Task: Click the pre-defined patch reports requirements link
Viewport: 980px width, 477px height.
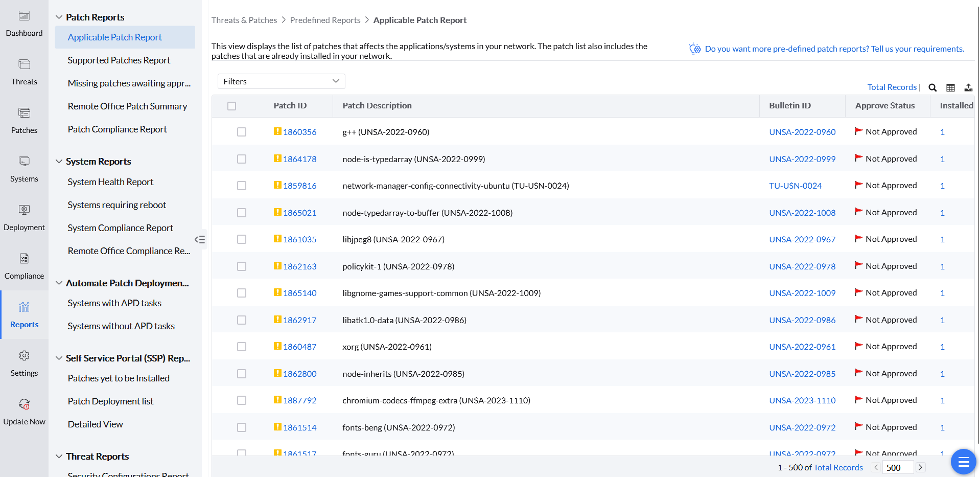Action: (x=834, y=49)
